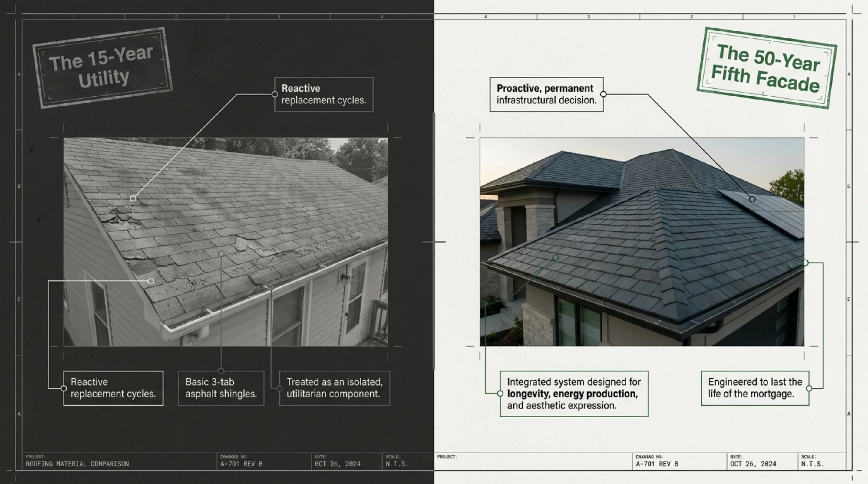
Task: Click "Engineered to last the life of the mortgage." callout
Action: (755, 388)
